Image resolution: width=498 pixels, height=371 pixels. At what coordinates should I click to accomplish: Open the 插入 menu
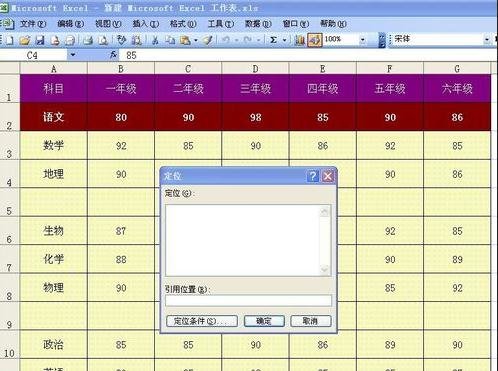(146, 24)
